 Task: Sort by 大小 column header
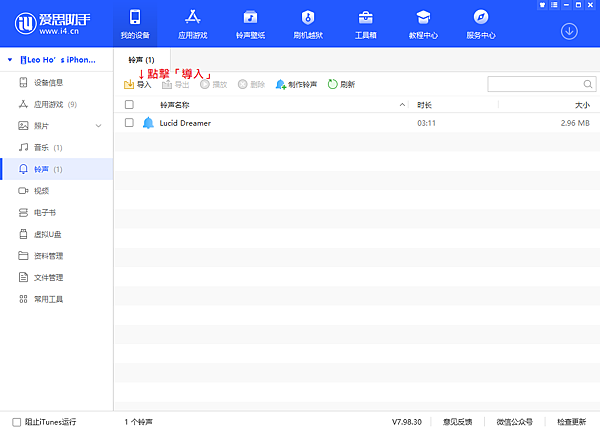tap(582, 105)
